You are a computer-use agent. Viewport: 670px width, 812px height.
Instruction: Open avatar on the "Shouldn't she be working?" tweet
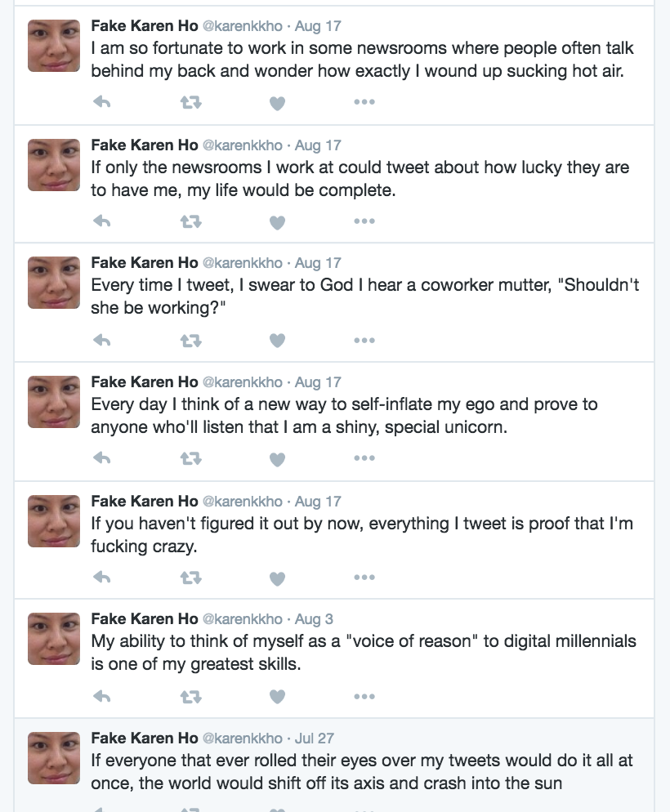click(x=54, y=283)
